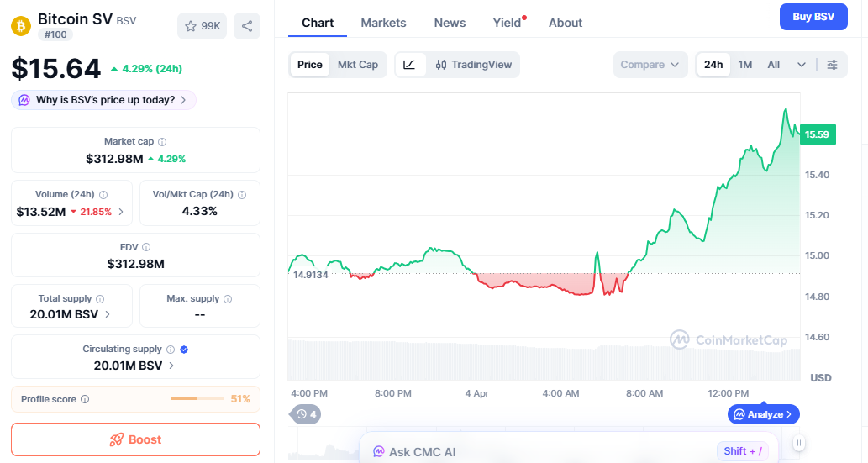The image size is (868, 463).
Task: Select Price chart mode
Action: coord(310,65)
